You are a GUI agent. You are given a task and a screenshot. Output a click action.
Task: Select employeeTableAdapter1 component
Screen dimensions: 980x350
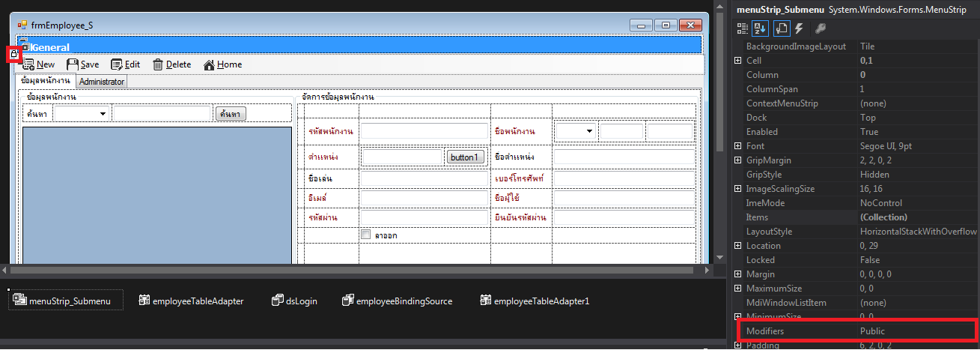tap(535, 301)
